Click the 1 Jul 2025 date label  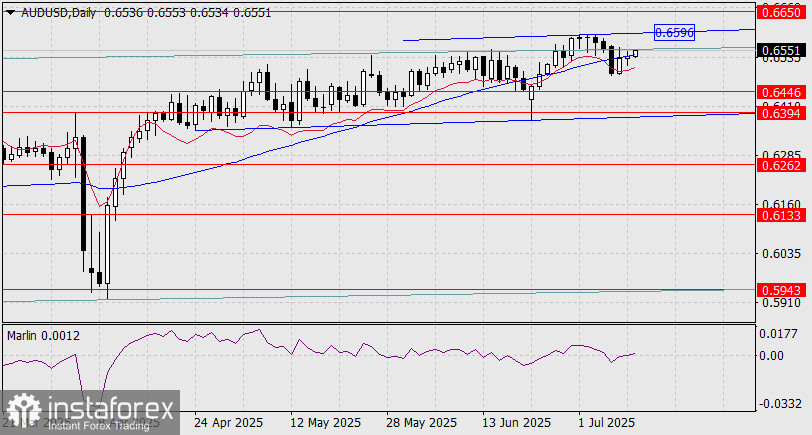coord(606,422)
